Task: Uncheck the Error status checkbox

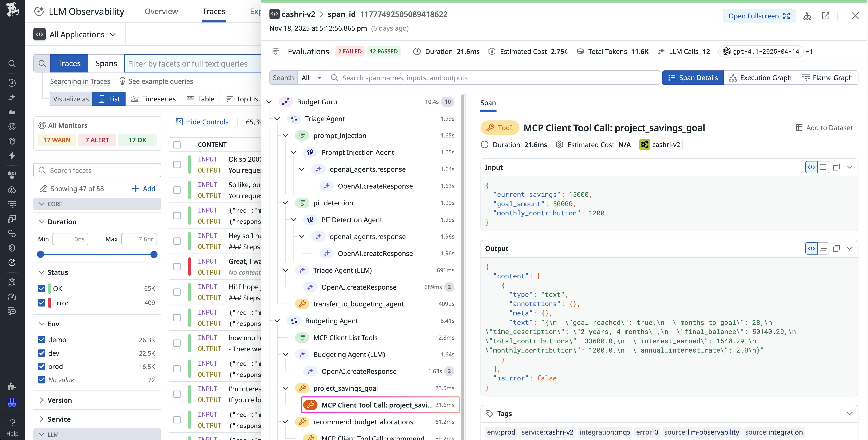Action: pyautogui.click(x=41, y=303)
